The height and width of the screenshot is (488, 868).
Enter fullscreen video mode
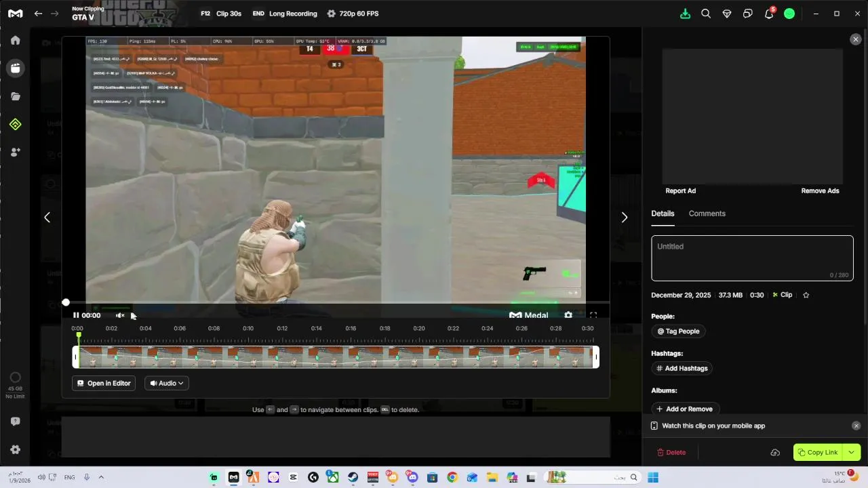click(x=593, y=315)
